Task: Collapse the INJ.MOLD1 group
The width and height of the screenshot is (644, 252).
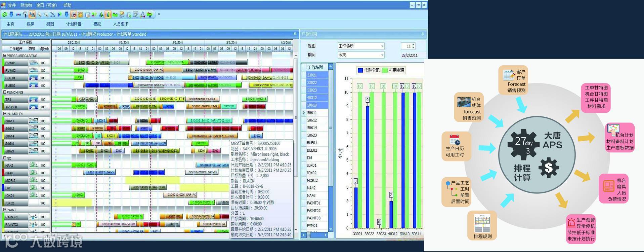Action: (5, 114)
